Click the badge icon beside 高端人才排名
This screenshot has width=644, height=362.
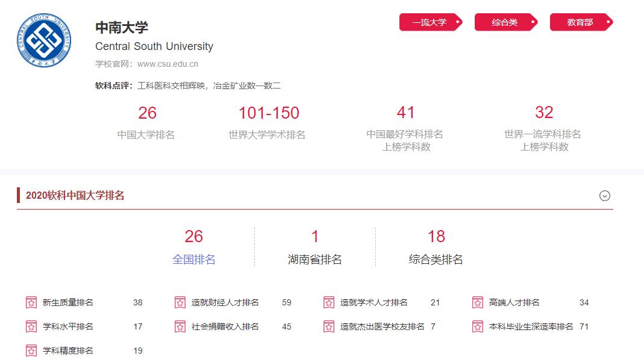478,302
